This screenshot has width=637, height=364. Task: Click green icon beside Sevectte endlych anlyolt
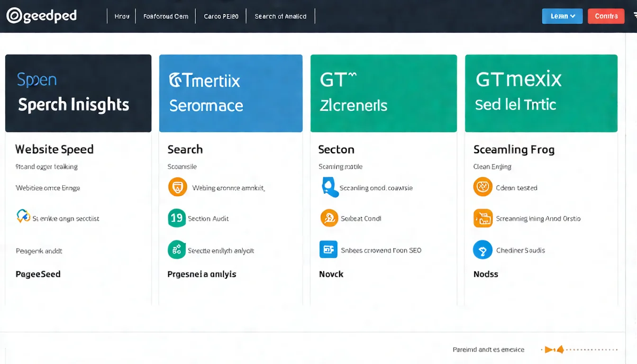click(x=177, y=249)
